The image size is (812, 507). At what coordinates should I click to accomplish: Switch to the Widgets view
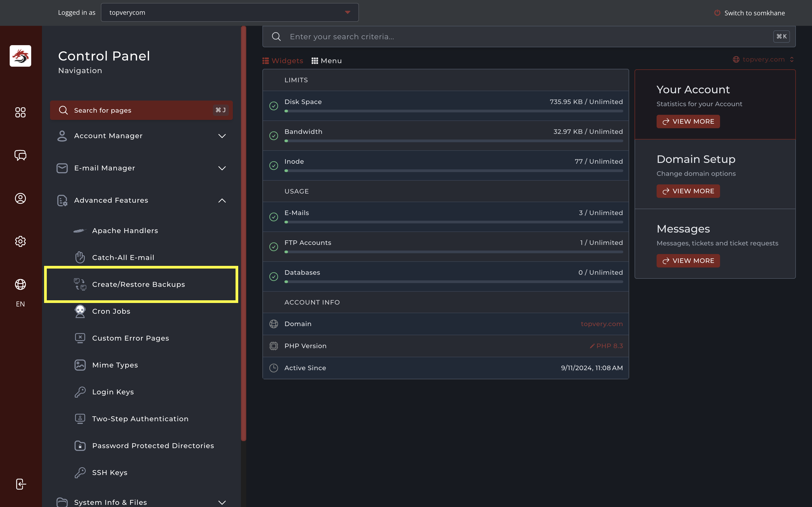pos(283,61)
